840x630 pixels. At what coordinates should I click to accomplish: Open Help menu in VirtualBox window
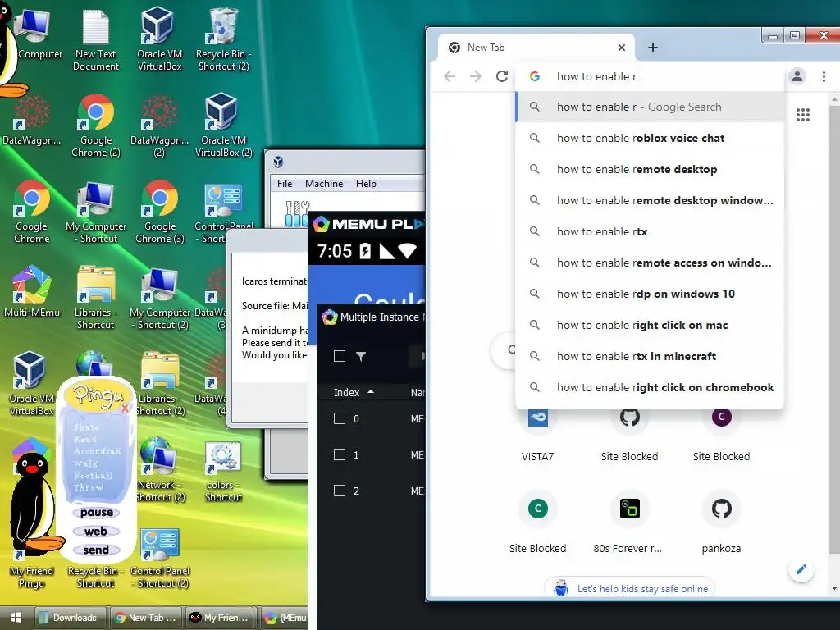pyautogui.click(x=366, y=184)
